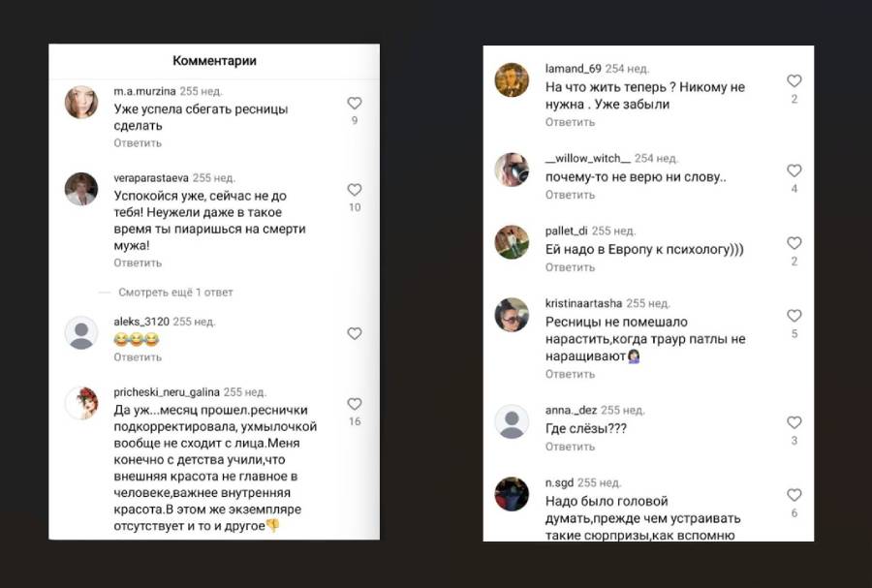Open username pricheski_neru_galina profile

(167, 392)
